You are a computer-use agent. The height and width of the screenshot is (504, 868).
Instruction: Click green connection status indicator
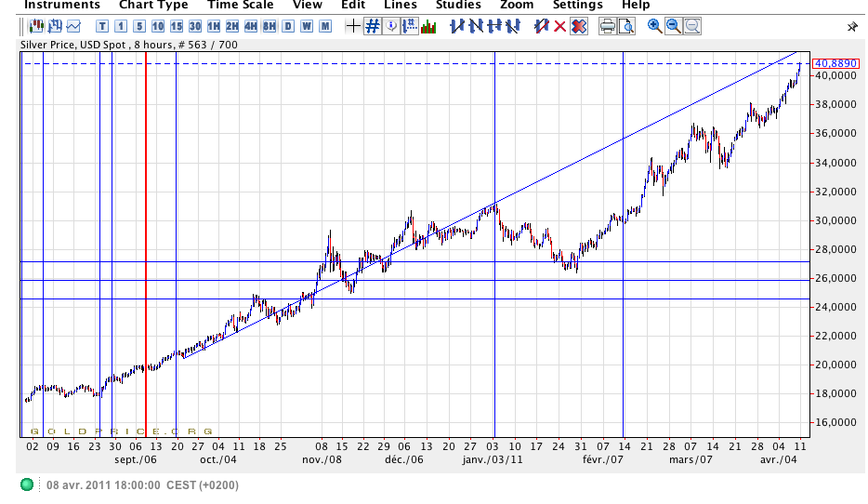[x=27, y=484]
